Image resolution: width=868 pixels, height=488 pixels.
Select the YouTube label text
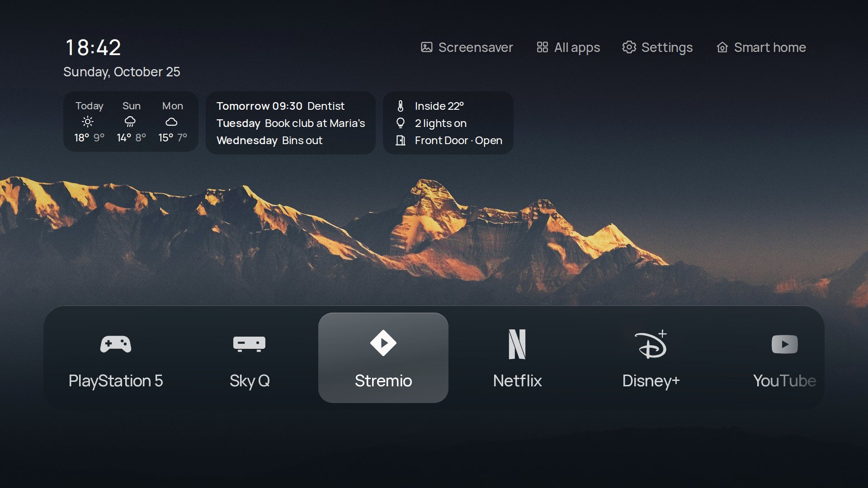click(x=785, y=381)
